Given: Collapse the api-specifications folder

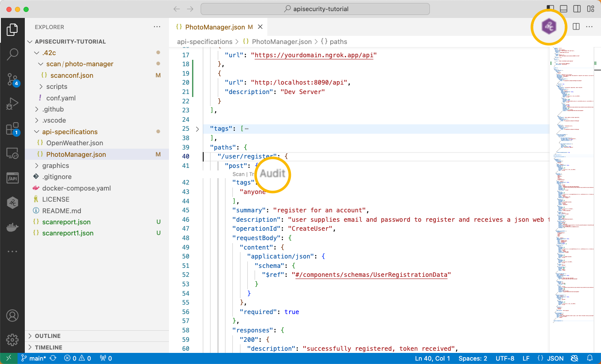Looking at the screenshot, I should (37, 132).
